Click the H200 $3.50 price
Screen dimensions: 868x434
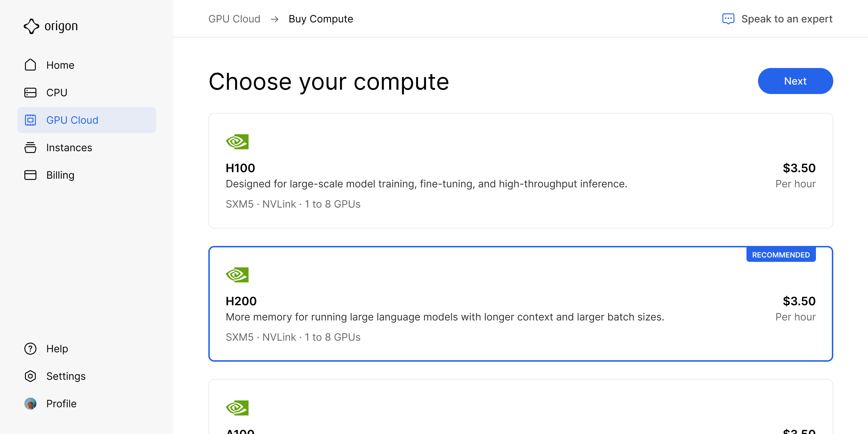pos(799,301)
